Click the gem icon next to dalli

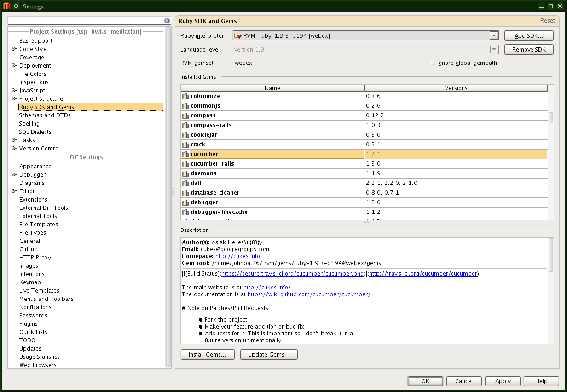(185, 183)
